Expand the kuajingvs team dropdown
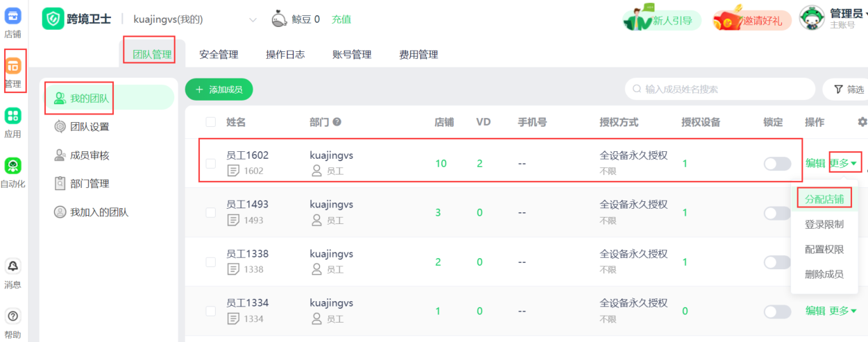 click(x=253, y=19)
